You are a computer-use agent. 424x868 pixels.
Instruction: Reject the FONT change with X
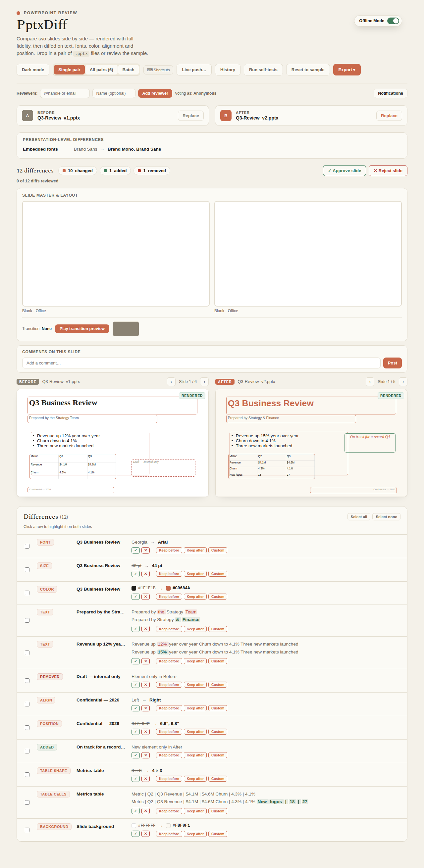[146, 550]
